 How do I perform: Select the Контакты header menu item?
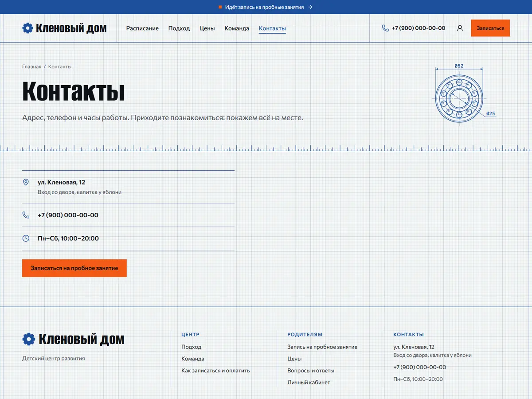(x=272, y=28)
